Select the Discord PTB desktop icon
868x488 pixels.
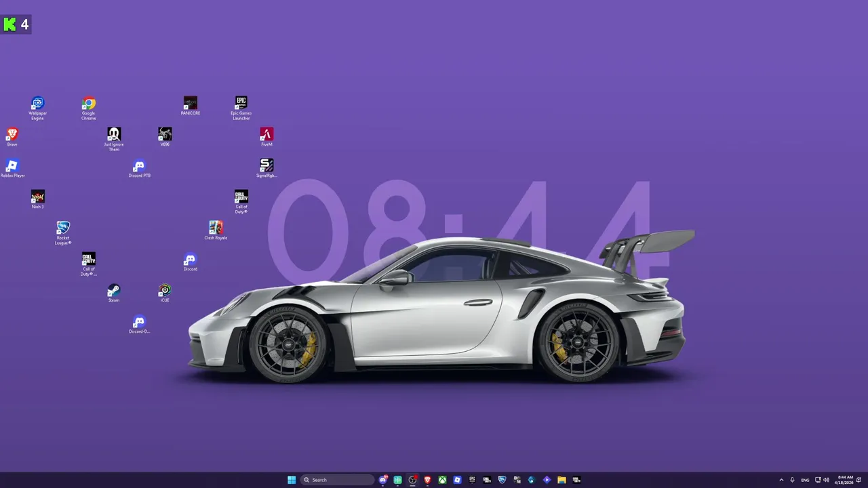click(139, 168)
